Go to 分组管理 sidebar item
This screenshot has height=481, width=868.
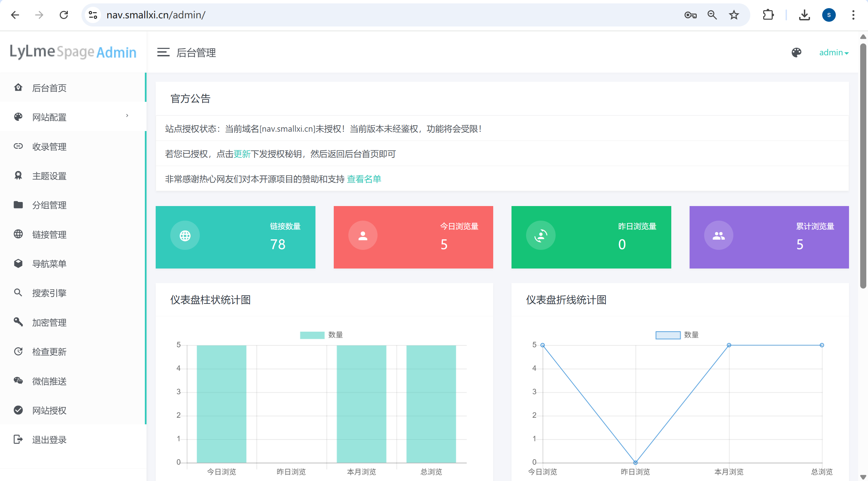[x=49, y=205]
